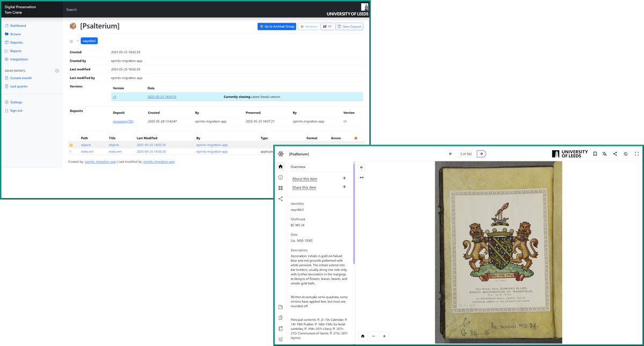644x346 pixels.
Task: Advance to next page with forward arrow
Action: (x=481, y=153)
